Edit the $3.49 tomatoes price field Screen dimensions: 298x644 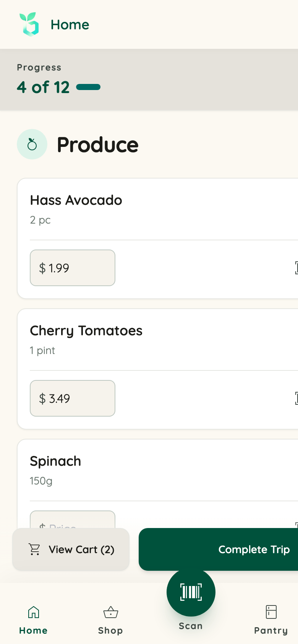(x=73, y=398)
